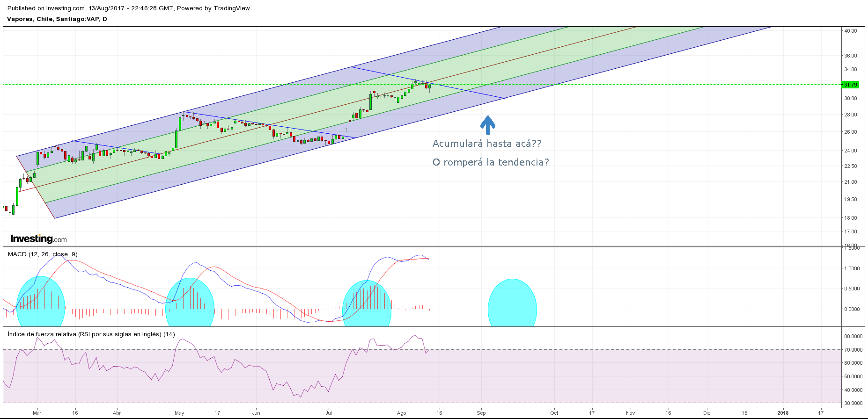Image resolution: width=868 pixels, height=419 pixels.
Task: Click the 34.00 price axis value
Action: coord(851,69)
